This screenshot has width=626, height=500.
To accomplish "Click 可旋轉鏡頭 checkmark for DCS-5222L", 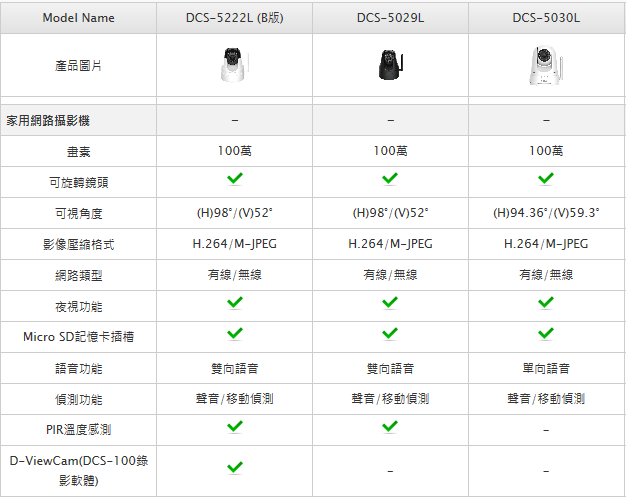I will 235,179.
